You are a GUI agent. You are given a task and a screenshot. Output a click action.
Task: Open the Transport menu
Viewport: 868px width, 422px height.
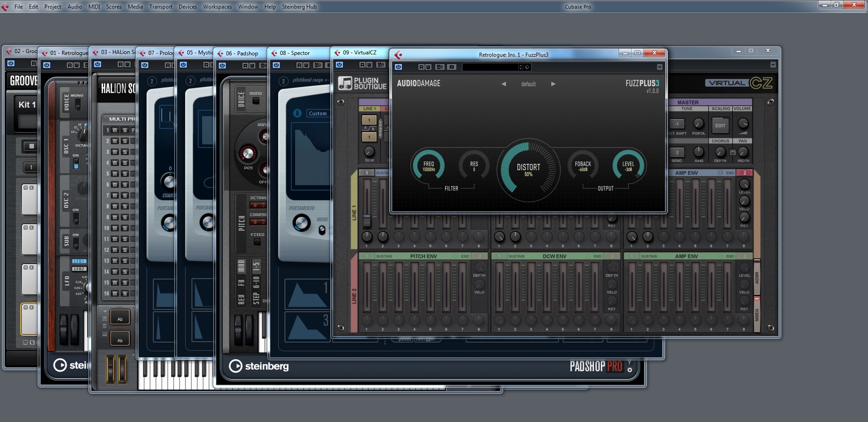[x=161, y=7]
